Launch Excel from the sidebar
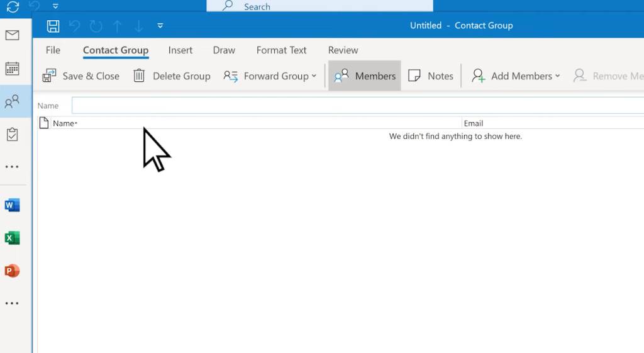Screen dimensions: 644x353 [12, 238]
